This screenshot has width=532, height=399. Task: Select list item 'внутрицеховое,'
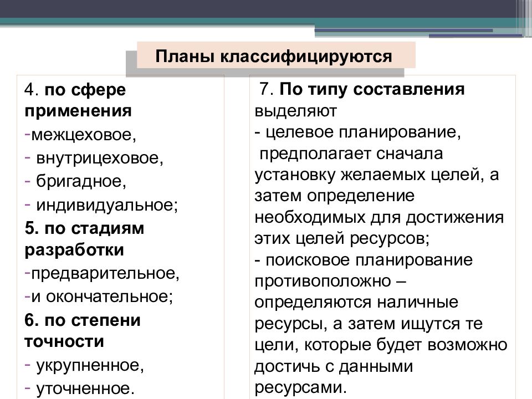pos(100,158)
